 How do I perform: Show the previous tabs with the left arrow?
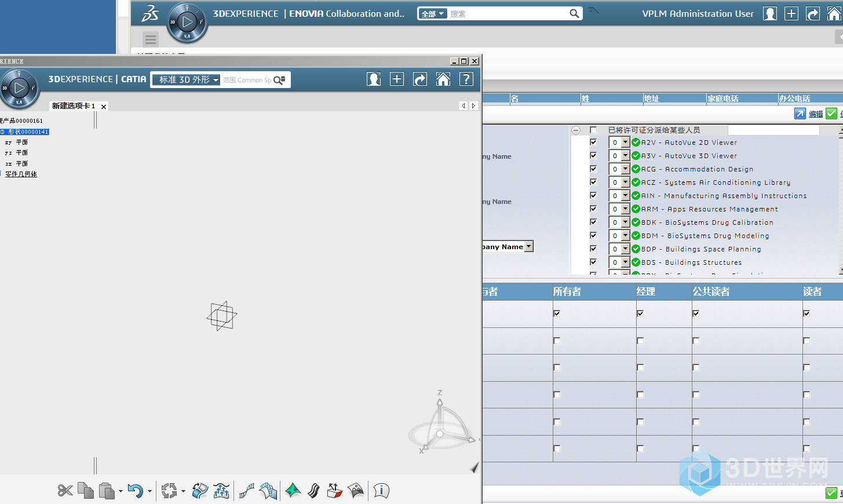463,106
